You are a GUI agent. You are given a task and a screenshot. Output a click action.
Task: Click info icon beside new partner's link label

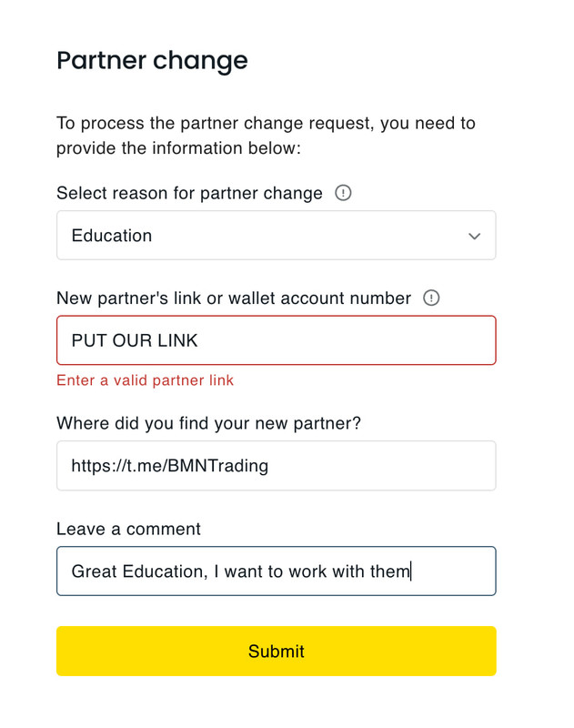click(431, 298)
